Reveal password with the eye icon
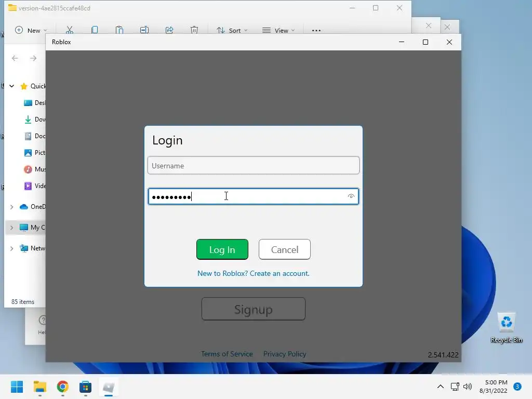The image size is (532, 399). 351,196
